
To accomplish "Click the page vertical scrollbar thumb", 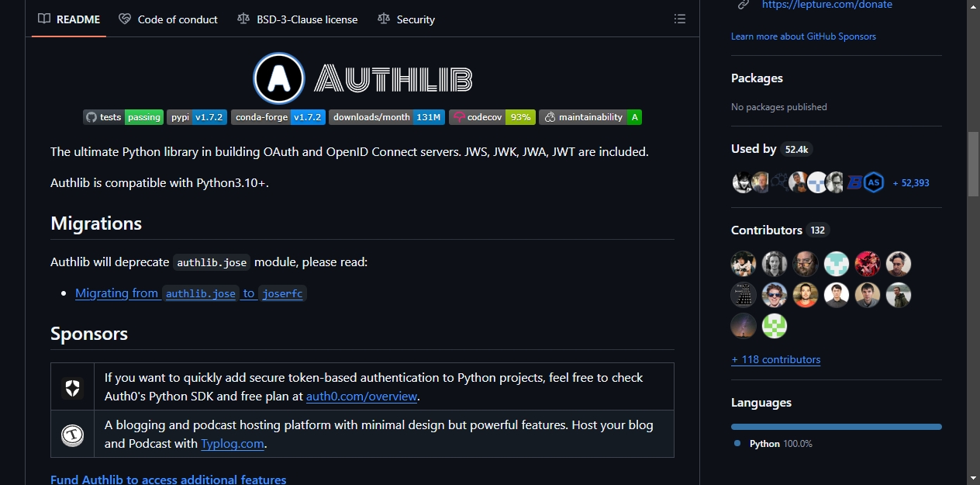I will click(x=973, y=163).
